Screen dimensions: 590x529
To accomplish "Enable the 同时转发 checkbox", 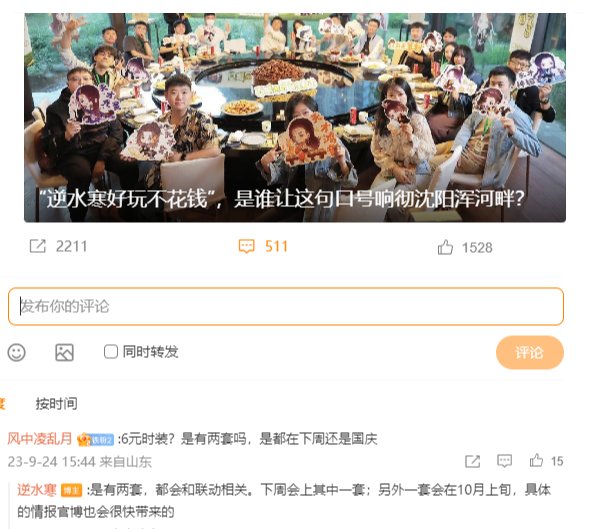I will coord(111,352).
